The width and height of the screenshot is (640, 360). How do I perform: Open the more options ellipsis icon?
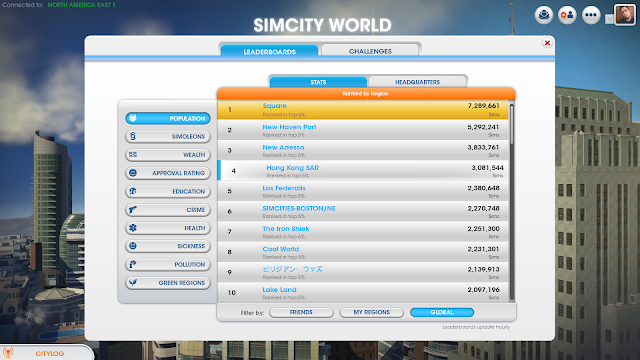coord(591,15)
